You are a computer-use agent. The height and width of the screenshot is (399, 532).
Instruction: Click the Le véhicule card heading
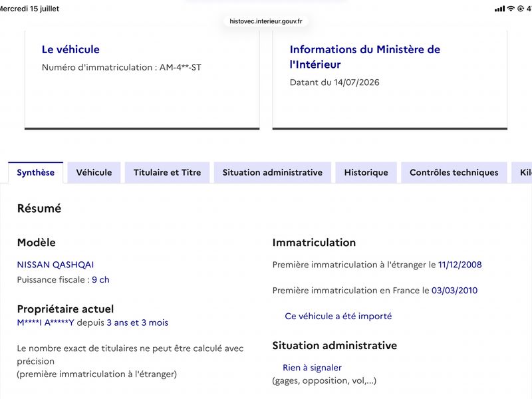click(x=70, y=49)
